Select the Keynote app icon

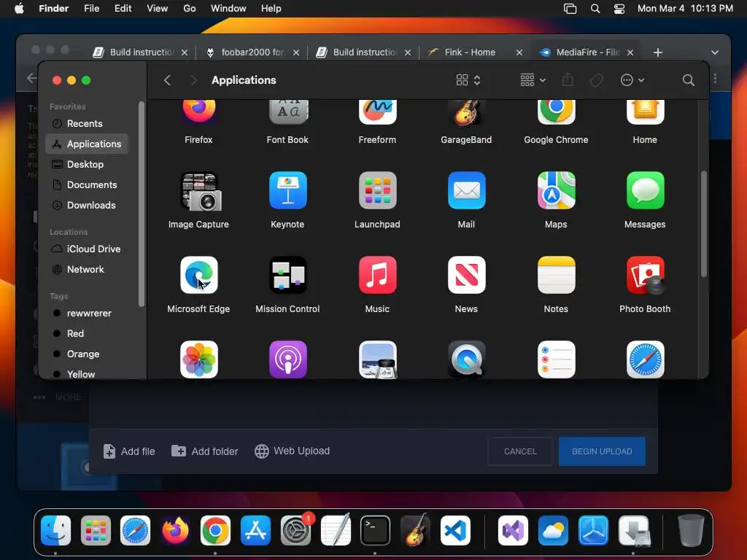click(287, 190)
